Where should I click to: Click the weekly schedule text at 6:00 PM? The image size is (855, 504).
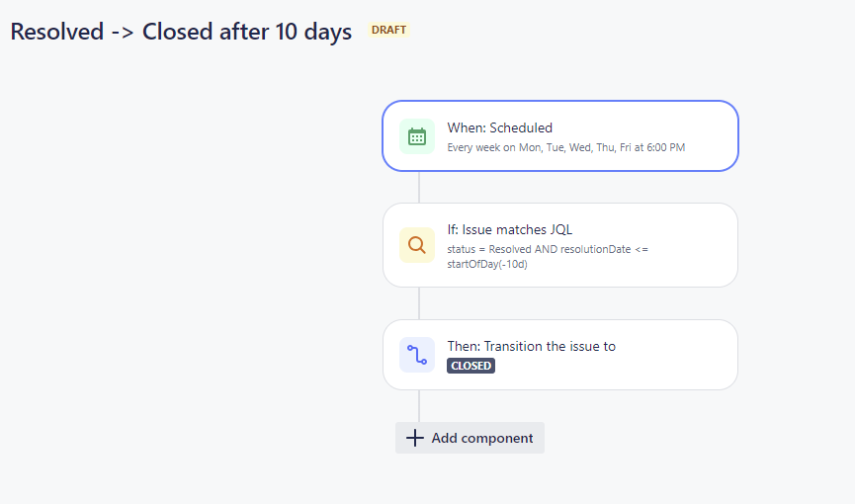pyautogui.click(x=566, y=147)
